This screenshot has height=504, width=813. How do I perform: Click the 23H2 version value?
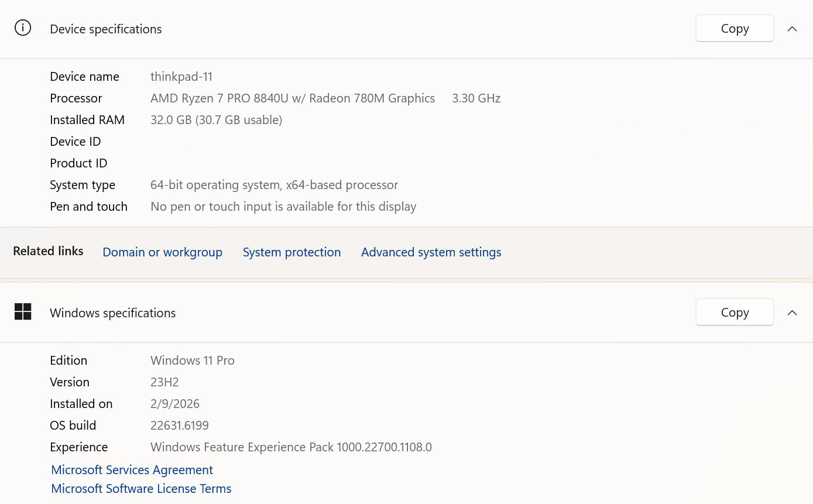[164, 382]
